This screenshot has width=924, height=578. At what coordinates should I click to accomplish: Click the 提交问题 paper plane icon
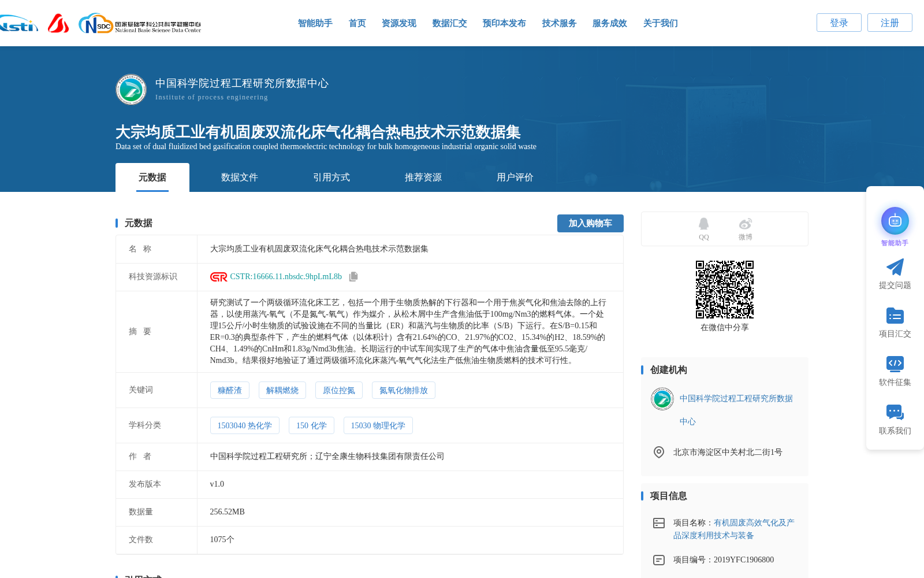895,267
